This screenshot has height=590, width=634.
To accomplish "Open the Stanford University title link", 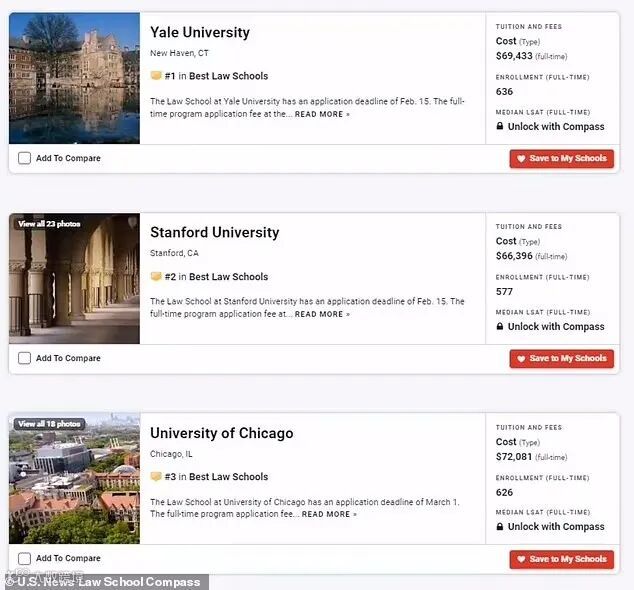I will click(x=214, y=233).
